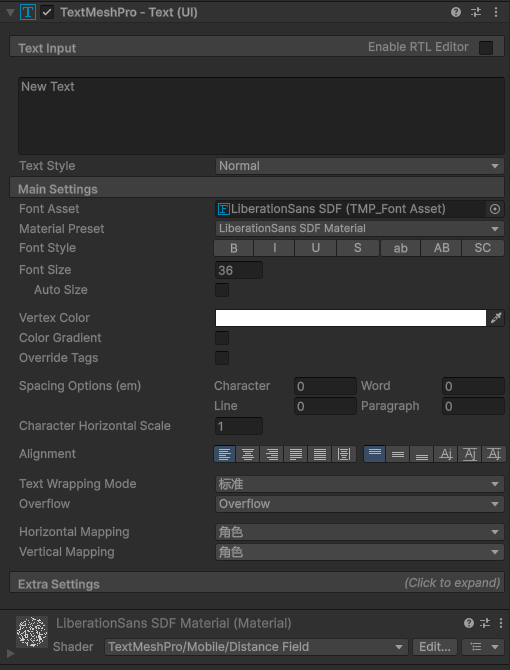Set horizontal alignment to center

tap(248, 454)
